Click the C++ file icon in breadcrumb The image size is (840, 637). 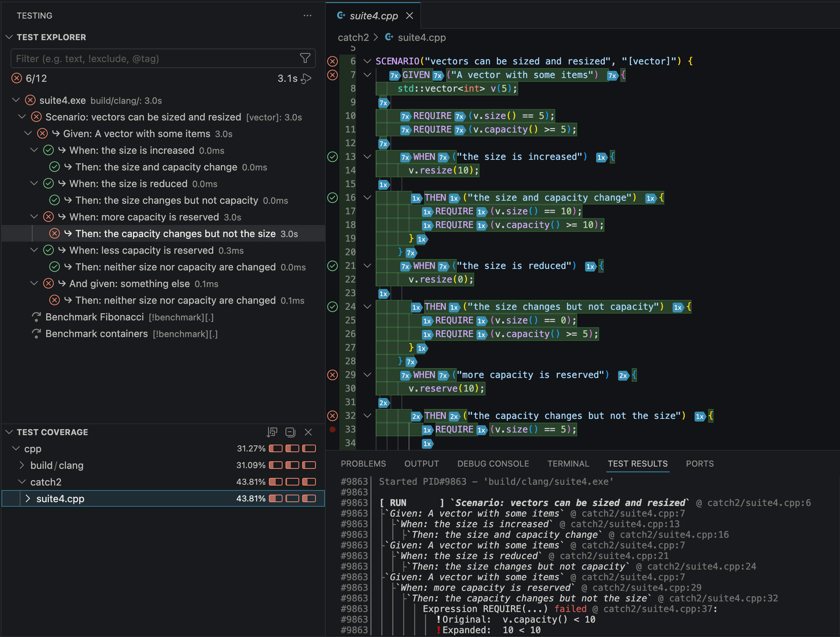[x=389, y=37]
